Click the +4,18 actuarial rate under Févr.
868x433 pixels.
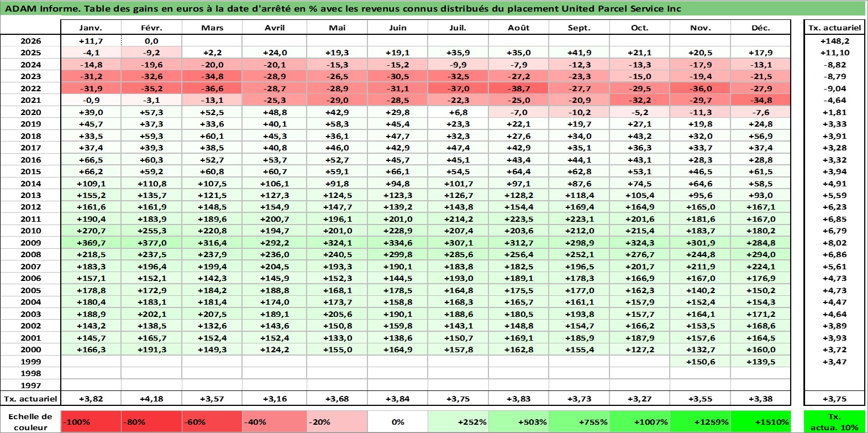pos(151,399)
